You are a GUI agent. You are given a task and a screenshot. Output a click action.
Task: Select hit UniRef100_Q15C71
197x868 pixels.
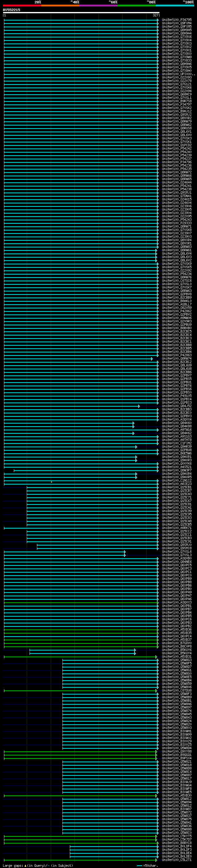tap(176, 497)
